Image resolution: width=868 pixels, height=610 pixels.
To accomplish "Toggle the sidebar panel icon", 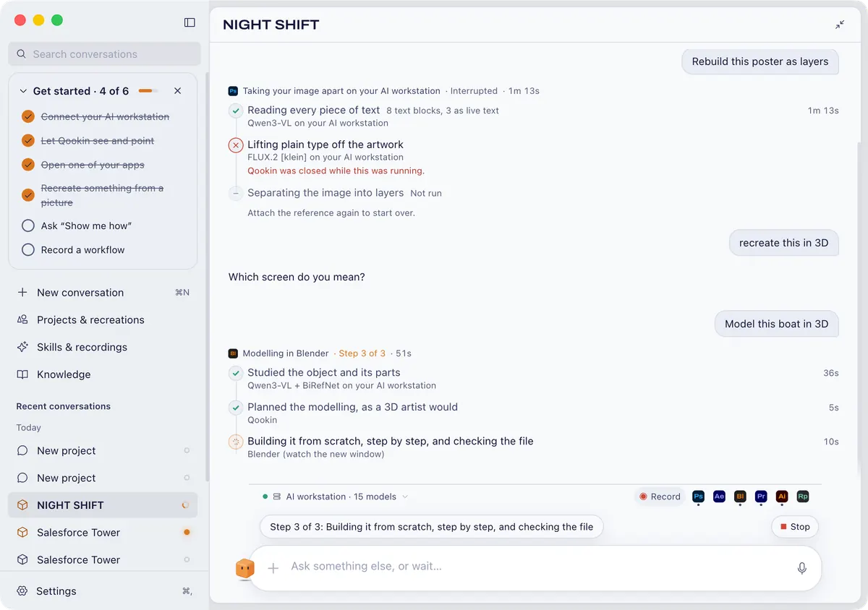I will coord(190,22).
